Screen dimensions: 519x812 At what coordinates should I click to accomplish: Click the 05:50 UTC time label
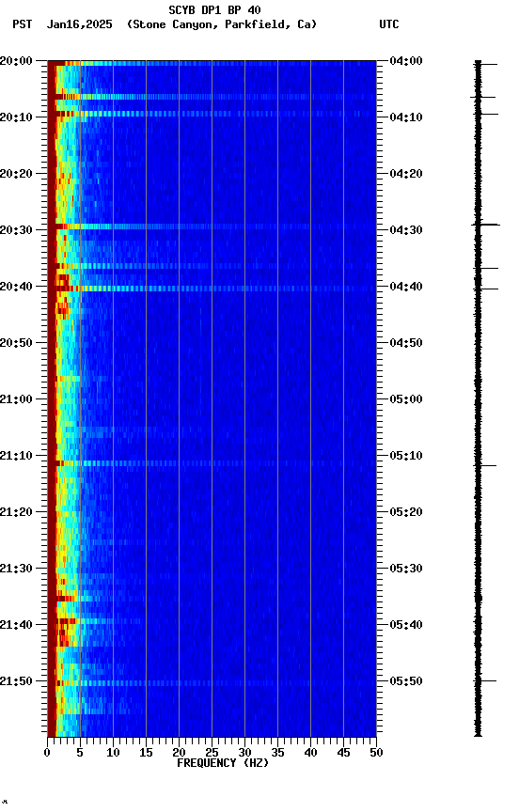pyautogui.click(x=406, y=681)
